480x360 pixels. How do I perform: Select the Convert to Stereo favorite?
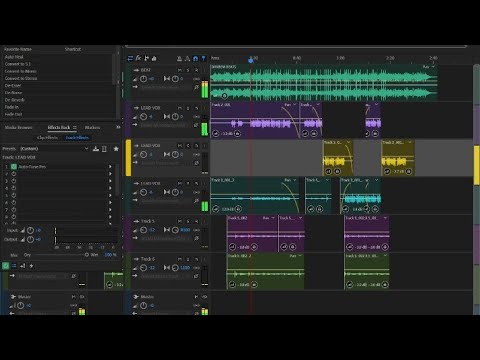(x=21, y=78)
